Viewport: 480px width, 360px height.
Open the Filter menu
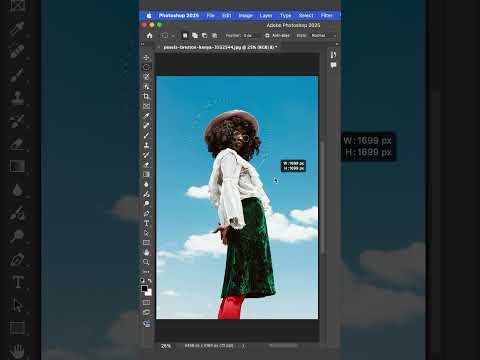pyautogui.click(x=326, y=15)
